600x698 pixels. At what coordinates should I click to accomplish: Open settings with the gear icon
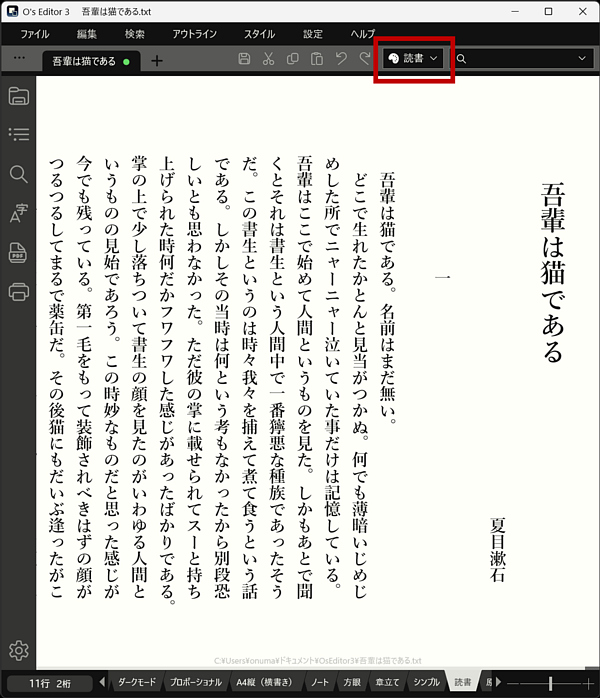19,651
